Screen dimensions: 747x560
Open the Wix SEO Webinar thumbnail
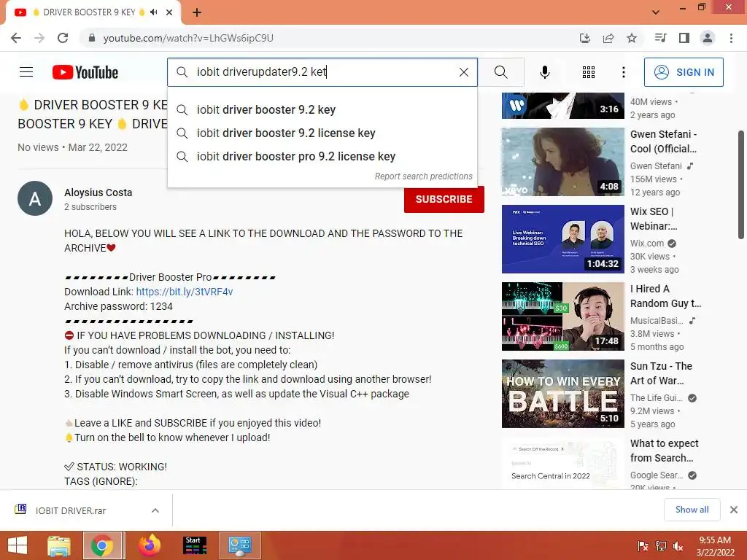pos(562,239)
